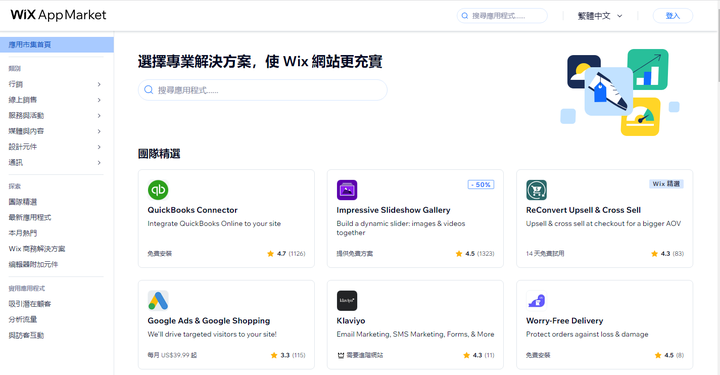Click the Wix App Market logo
The width and height of the screenshot is (720, 375).
point(58,15)
